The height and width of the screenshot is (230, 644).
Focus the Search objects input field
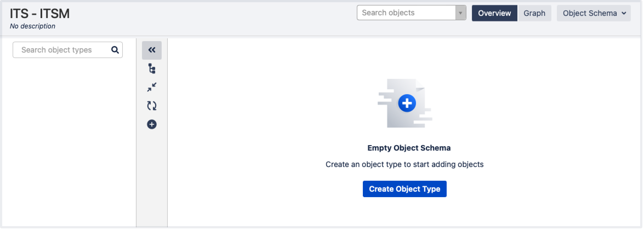(406, 13)
